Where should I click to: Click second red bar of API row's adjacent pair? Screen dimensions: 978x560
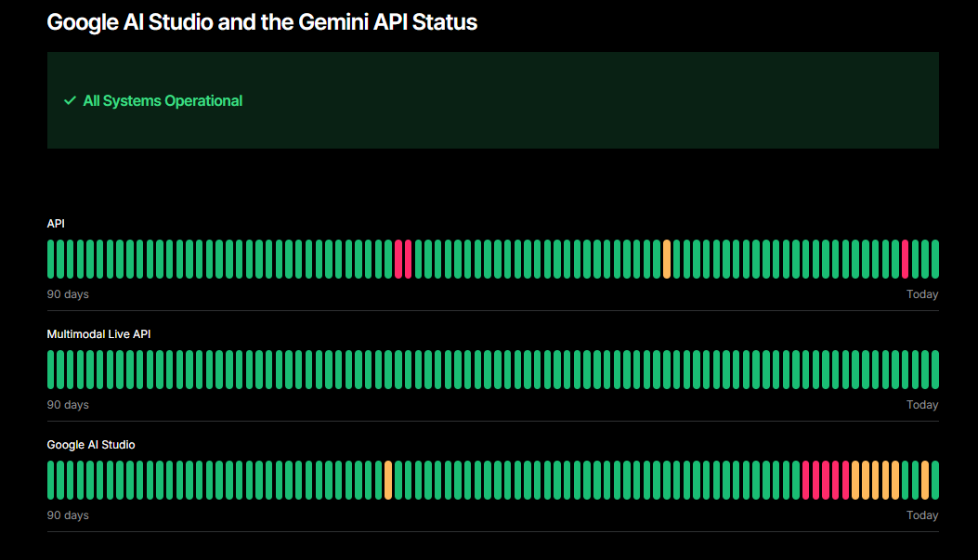point(409,259)
